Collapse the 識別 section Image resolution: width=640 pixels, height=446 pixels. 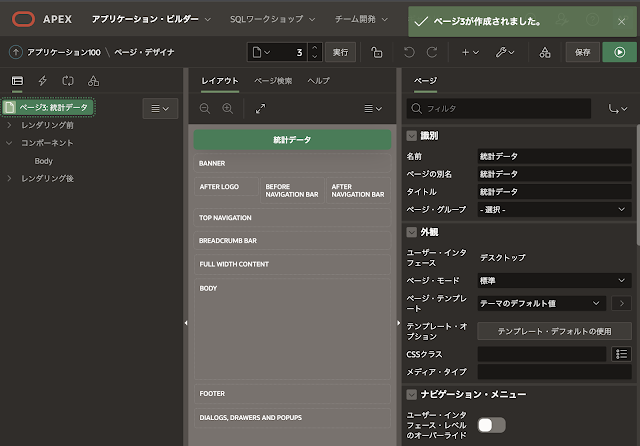(411, 136)
